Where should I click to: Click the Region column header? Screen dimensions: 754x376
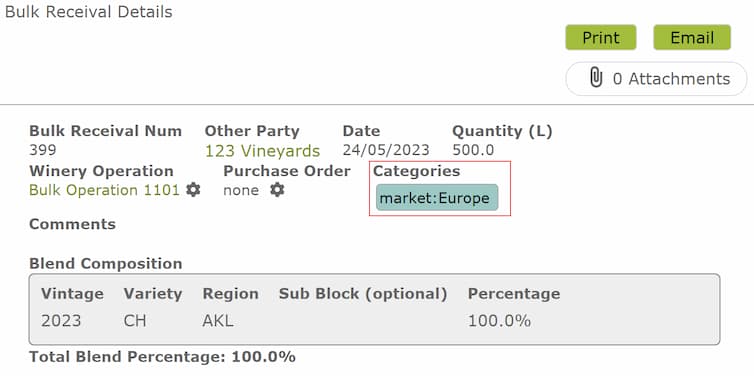(x=230, y=294)
